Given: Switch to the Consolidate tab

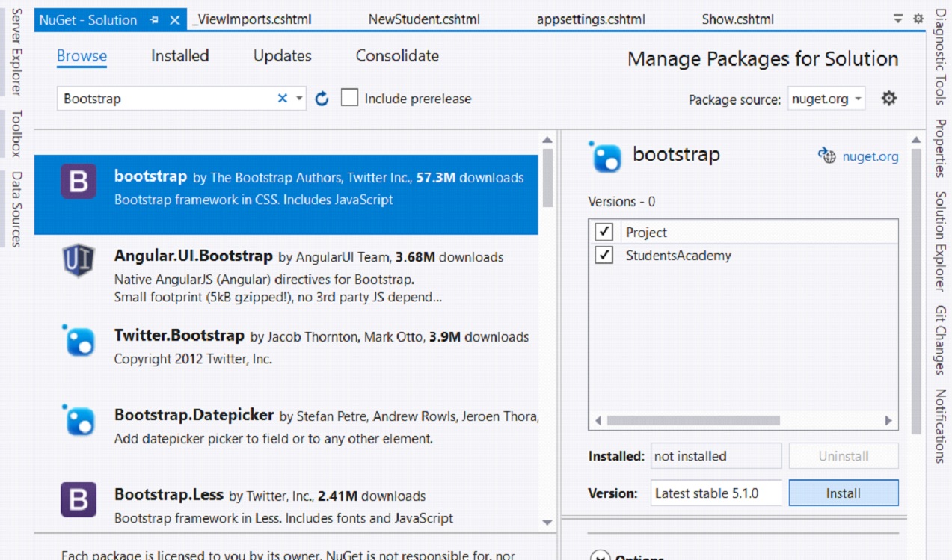Looking at the screenshot, I should tap(397, 56).
